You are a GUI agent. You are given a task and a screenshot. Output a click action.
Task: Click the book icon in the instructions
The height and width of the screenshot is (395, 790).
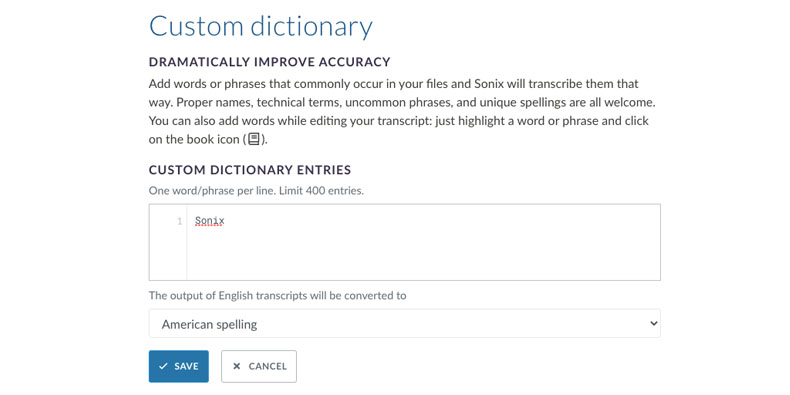pyautogui.click(x=254, y=139)
